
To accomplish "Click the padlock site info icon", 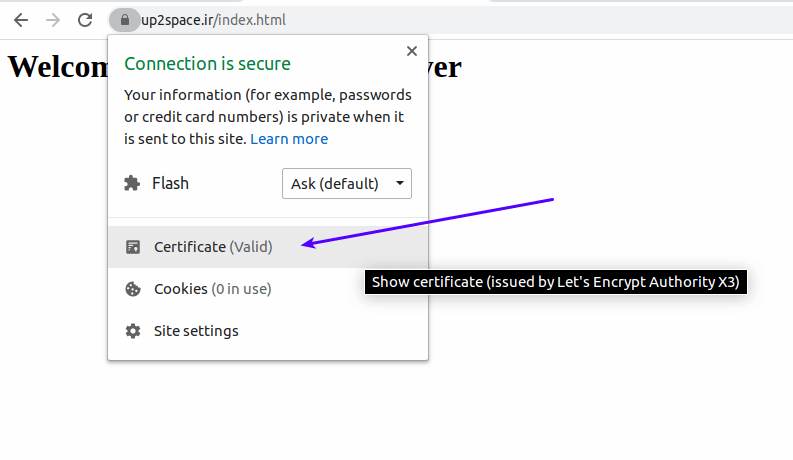I will [124, 20].
